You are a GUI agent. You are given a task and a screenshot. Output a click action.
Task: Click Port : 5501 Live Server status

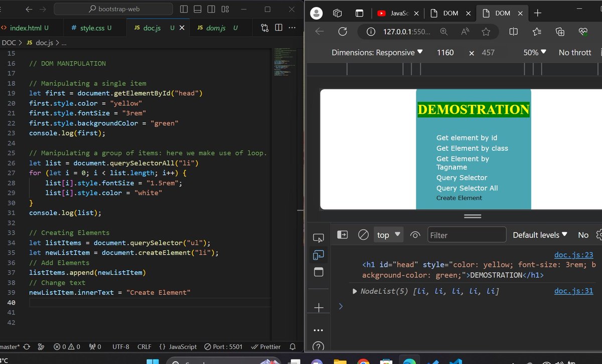point(223,346)
